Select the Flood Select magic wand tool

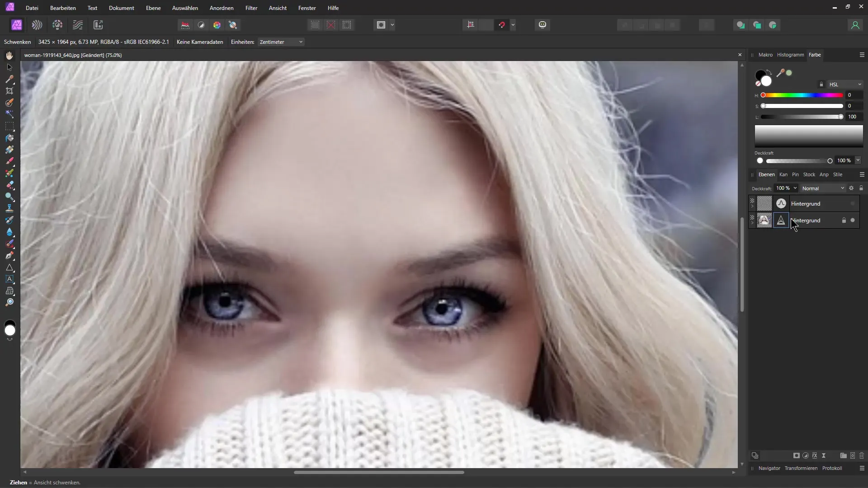[9, 114]
